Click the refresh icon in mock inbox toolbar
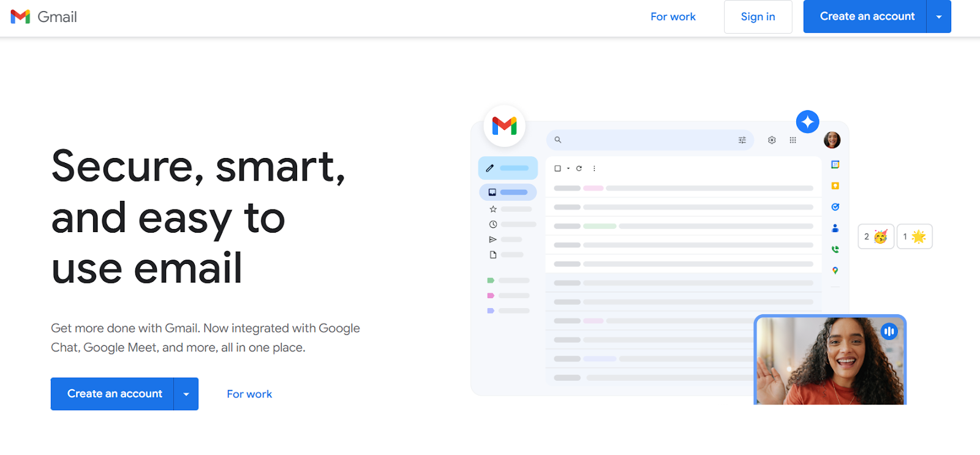 pyautogui.click(x=579, y=168)
